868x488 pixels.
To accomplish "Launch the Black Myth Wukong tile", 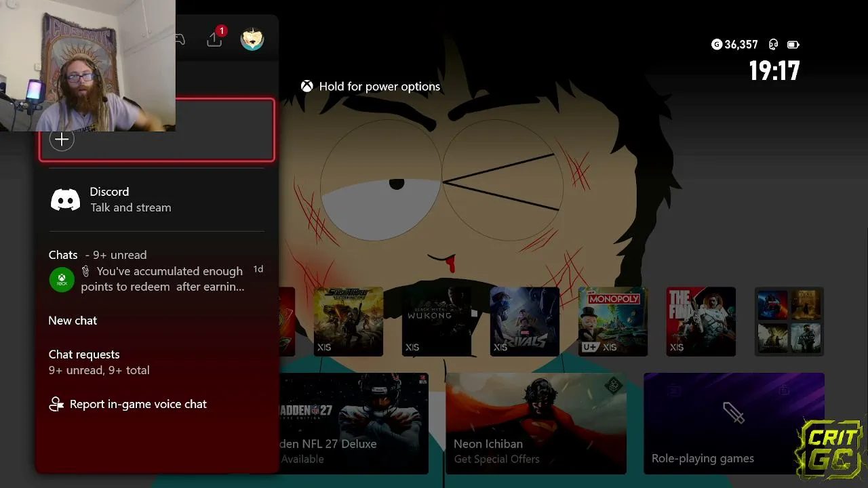I will pos(437,321).
